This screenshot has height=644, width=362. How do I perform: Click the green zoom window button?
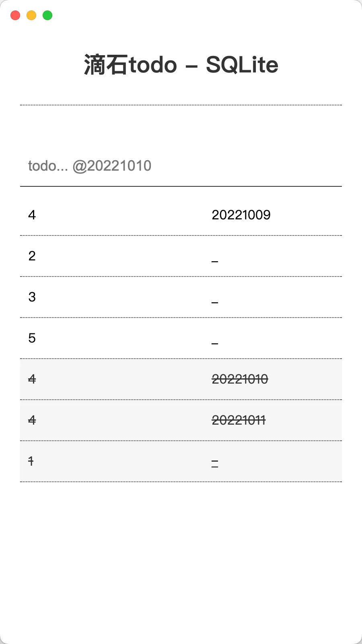point(47,15)
